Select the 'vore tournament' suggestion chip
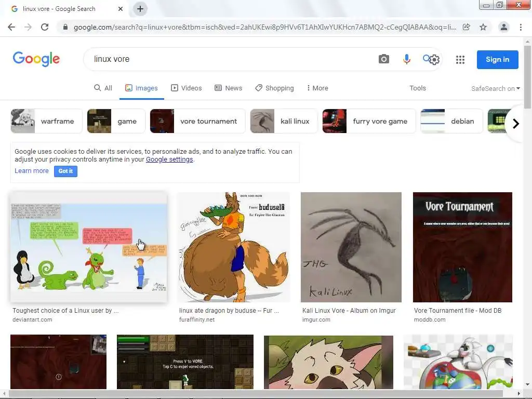Viewport: 532px width, 399px height. tap(197, 121)
